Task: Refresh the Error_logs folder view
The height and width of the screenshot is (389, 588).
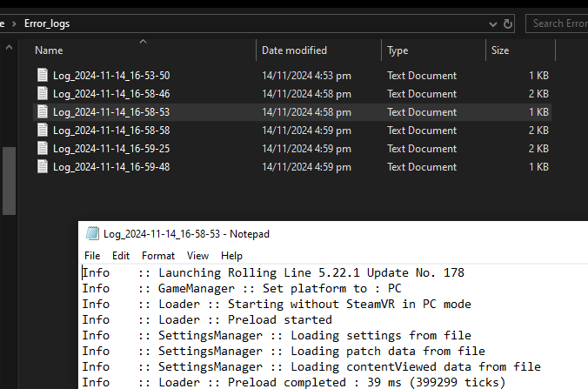Action: click(508, 23)
